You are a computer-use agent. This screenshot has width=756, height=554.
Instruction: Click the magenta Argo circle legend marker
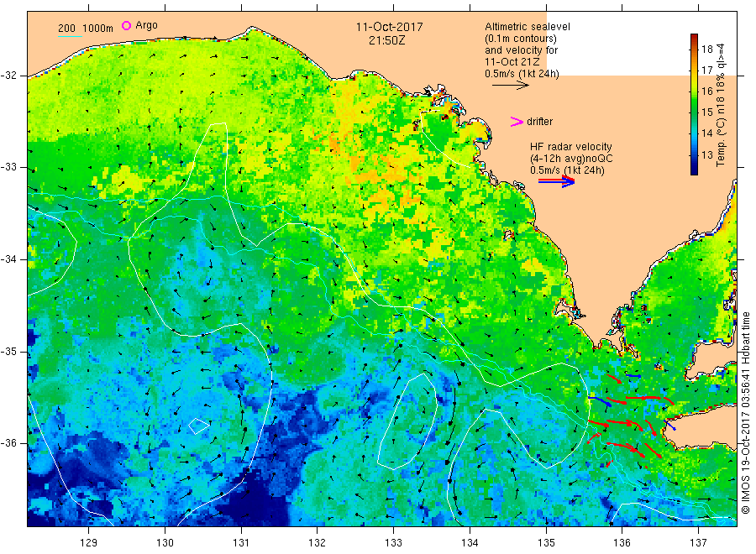pyautogui.click(x=126, y=25)
